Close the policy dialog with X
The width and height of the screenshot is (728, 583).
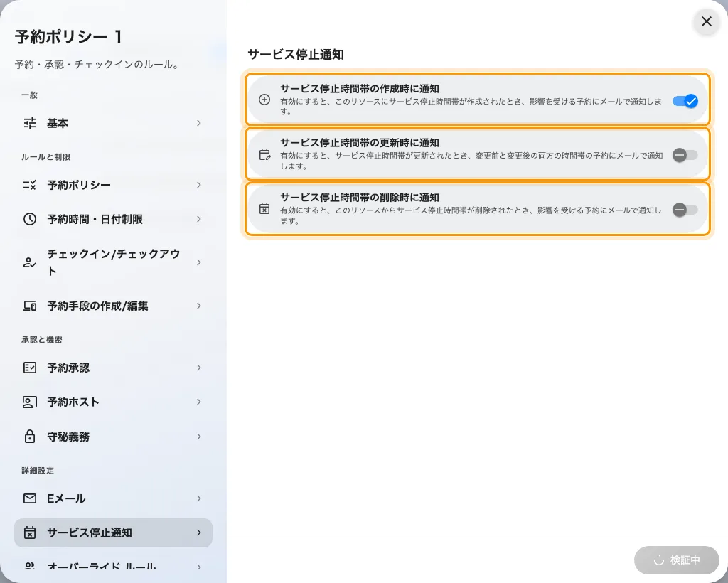pos(707,21)
